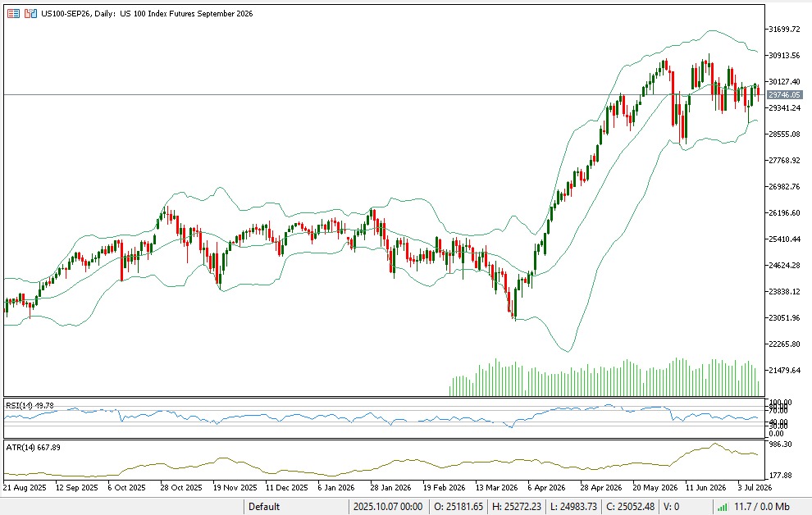Click the High price H: 25272.23 field
The height and width of the screenshot is (515, 812).
516,507
